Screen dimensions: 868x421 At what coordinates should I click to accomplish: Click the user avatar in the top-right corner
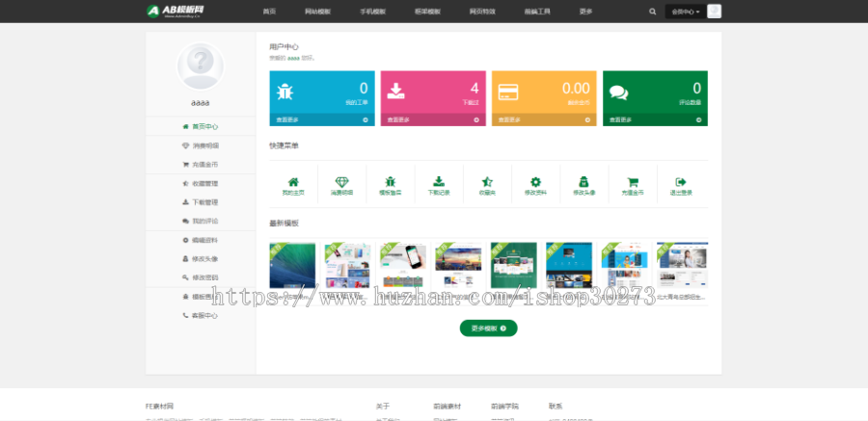coord(714,12)
